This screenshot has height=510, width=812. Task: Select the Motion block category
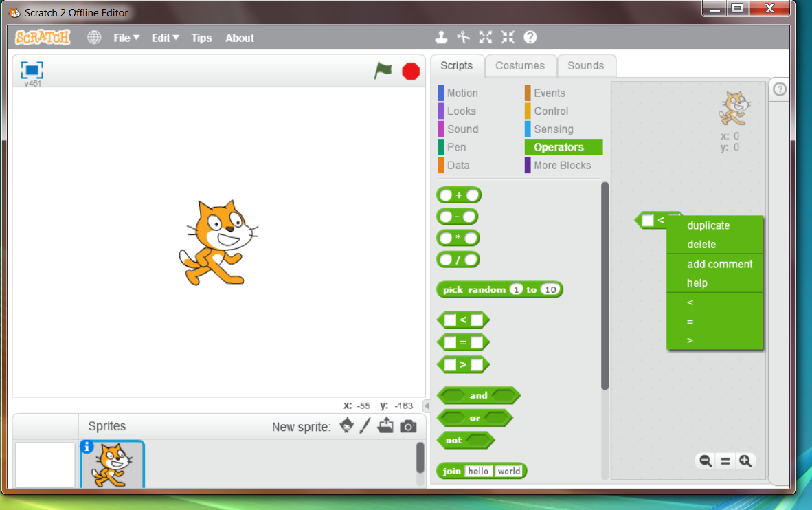coord(462,93)
